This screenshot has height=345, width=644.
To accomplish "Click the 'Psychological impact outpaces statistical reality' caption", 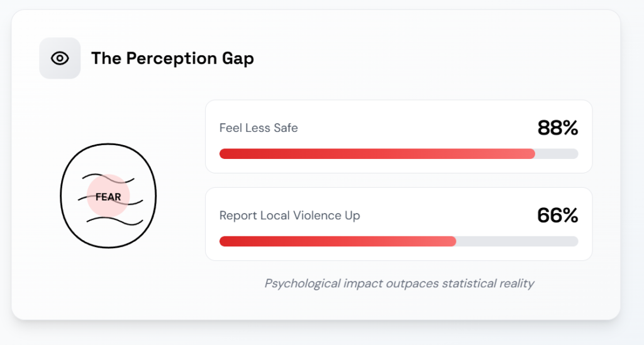I will (x=399, y=283).
